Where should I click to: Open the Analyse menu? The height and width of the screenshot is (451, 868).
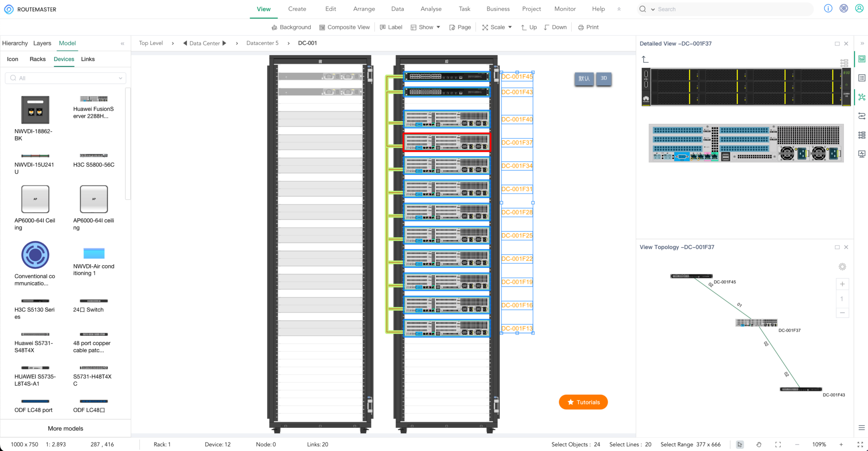click(x=431, y=8)
